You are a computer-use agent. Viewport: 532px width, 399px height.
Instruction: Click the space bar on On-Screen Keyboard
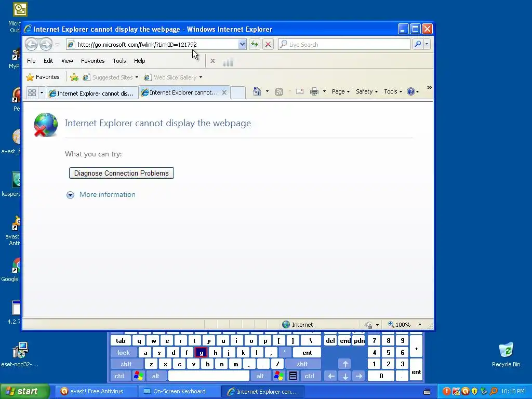click(x=209, y=376)
